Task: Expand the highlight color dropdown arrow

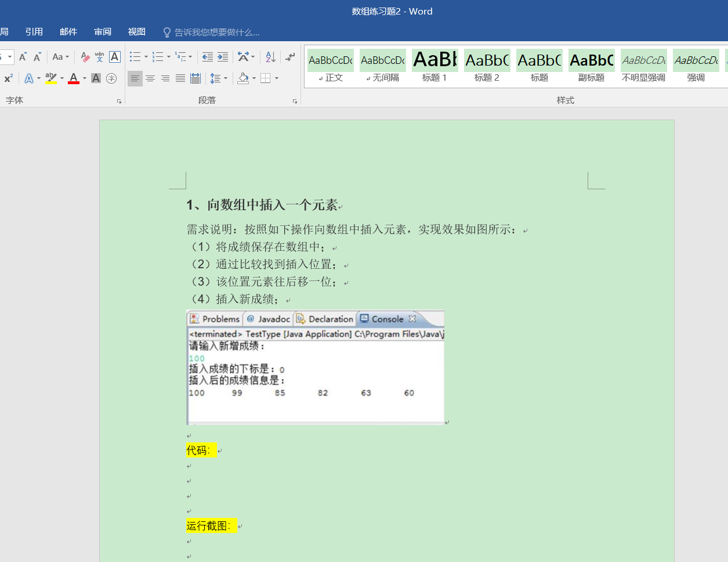Action: (61, 78)
